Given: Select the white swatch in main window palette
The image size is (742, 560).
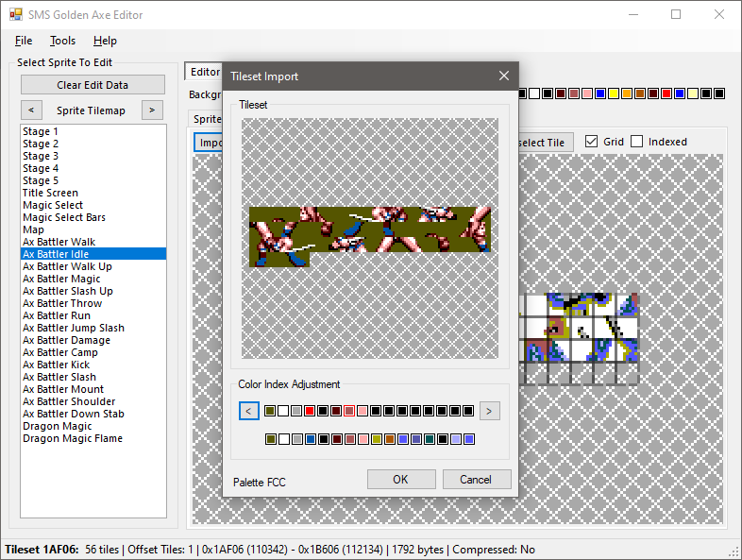Looking at the screenshot, I should coord(534,93).
